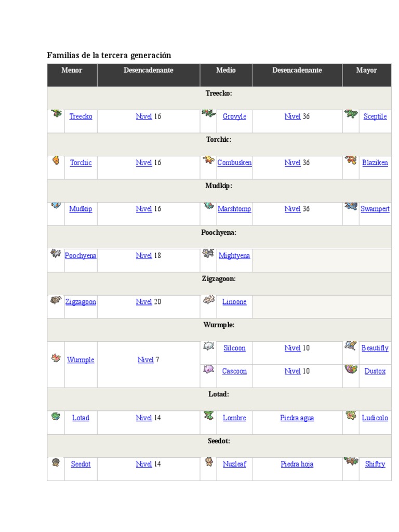Click the Nivel link beside Wurmple

click(145, 360)
